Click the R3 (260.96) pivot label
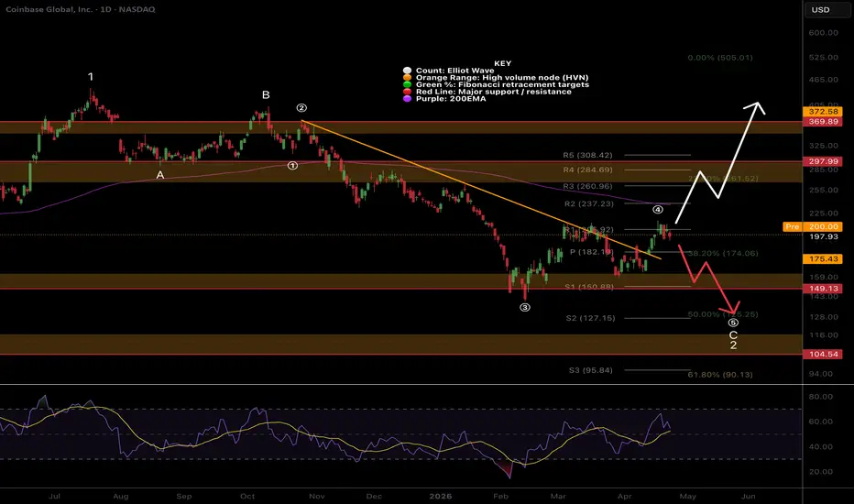 (587, 186)
